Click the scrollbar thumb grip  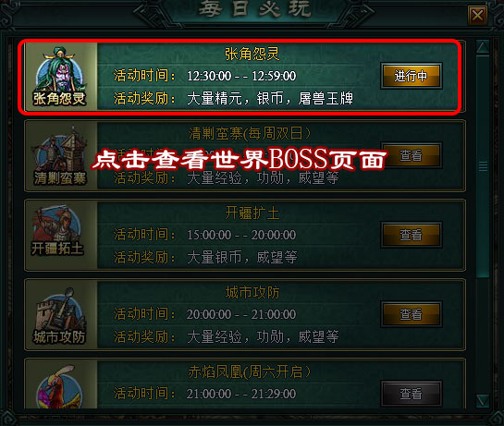coord(483,166)
